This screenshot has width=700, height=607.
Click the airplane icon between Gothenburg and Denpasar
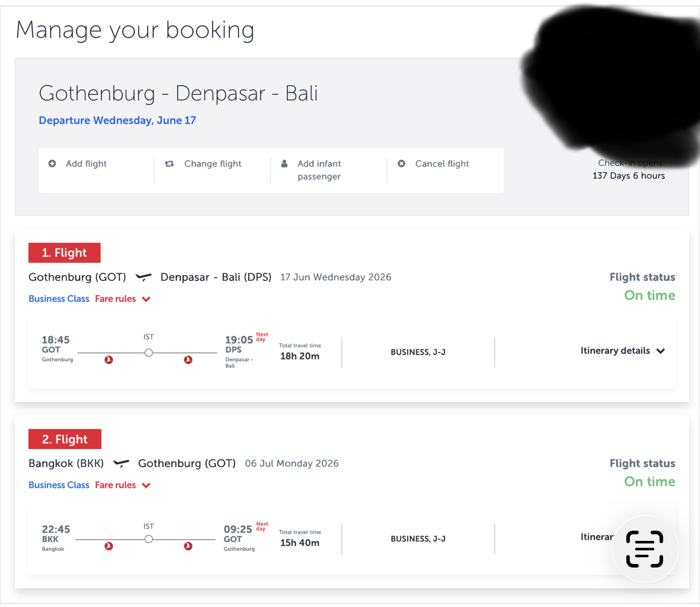(143, 277)
